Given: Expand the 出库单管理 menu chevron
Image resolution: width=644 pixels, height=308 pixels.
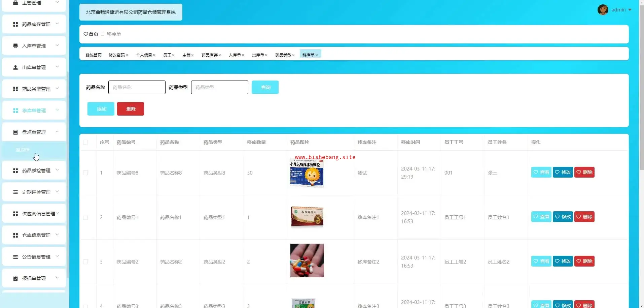Looking at the screenshot, I should point(57,67).
